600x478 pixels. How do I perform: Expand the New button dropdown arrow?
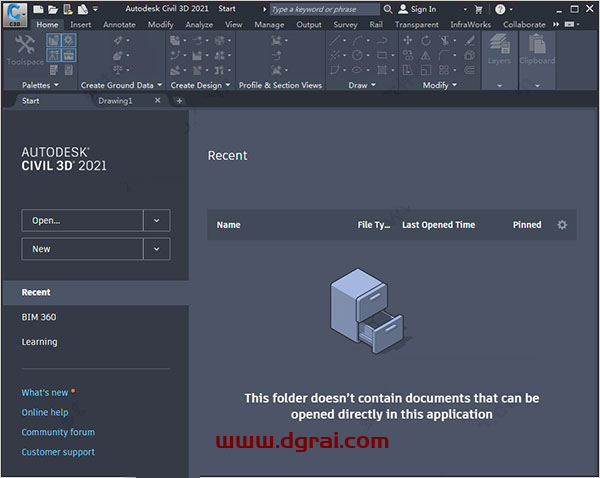point(157,249)
